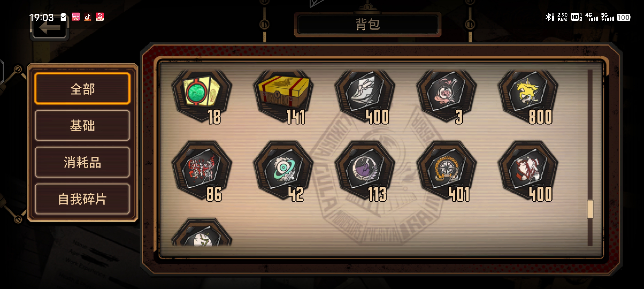Viewport: 644px width, 289px height.
Task: Tap the battery indicator in status bar
Action: [623, 17]
